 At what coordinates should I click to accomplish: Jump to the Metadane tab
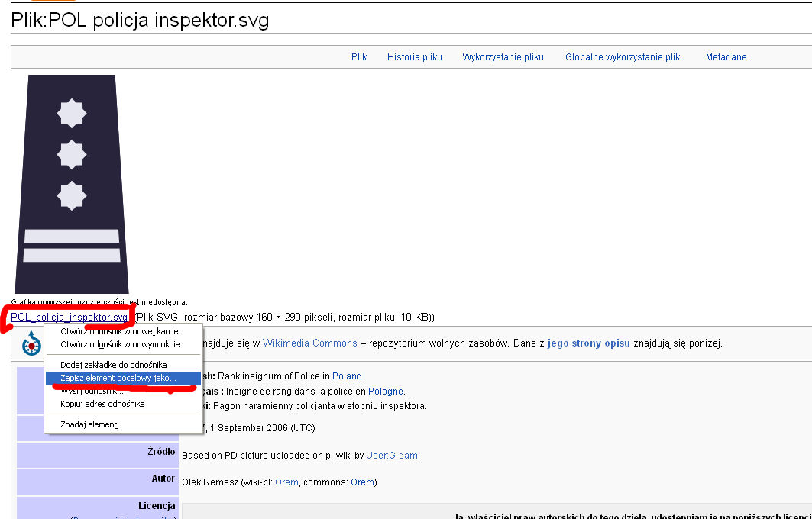(x=726, y=57)
